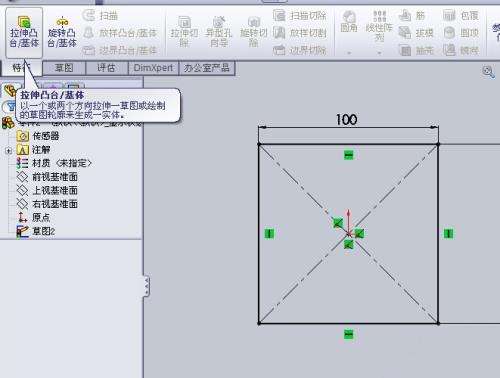
Task: Select the Shell (抽壳) tool
Action: click(x=416, y=50)
